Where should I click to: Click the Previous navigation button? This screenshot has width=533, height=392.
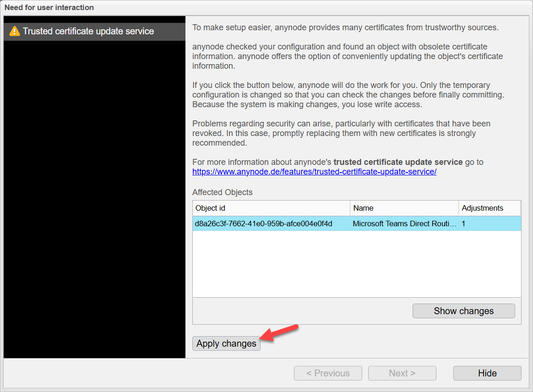[328, 373]
